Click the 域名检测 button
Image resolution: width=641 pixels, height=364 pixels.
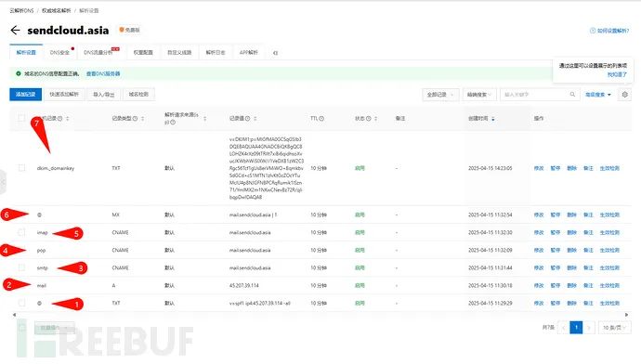[x=138, y=95]
